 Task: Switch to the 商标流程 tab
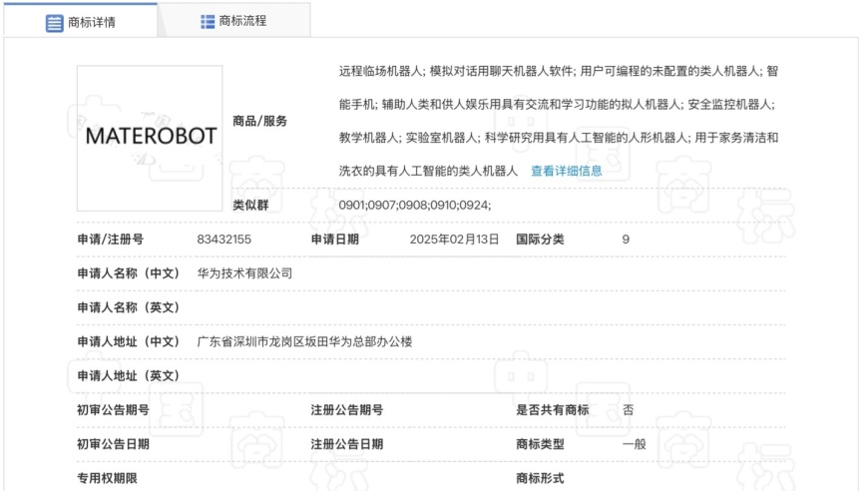coord(234,21)
